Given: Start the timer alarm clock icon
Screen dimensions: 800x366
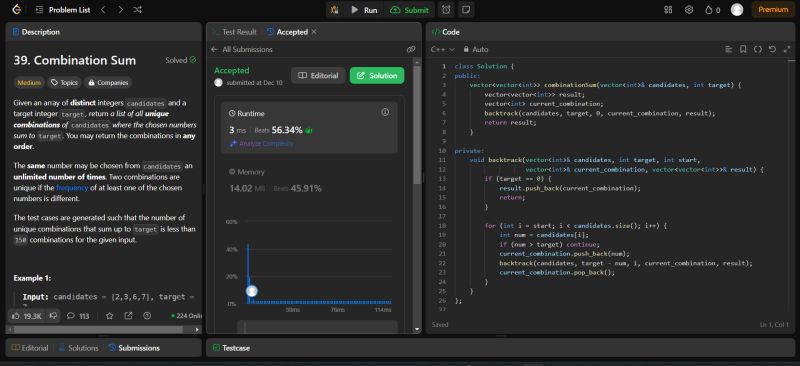Looking at the screenshot, I should click(x=446, y=10).
